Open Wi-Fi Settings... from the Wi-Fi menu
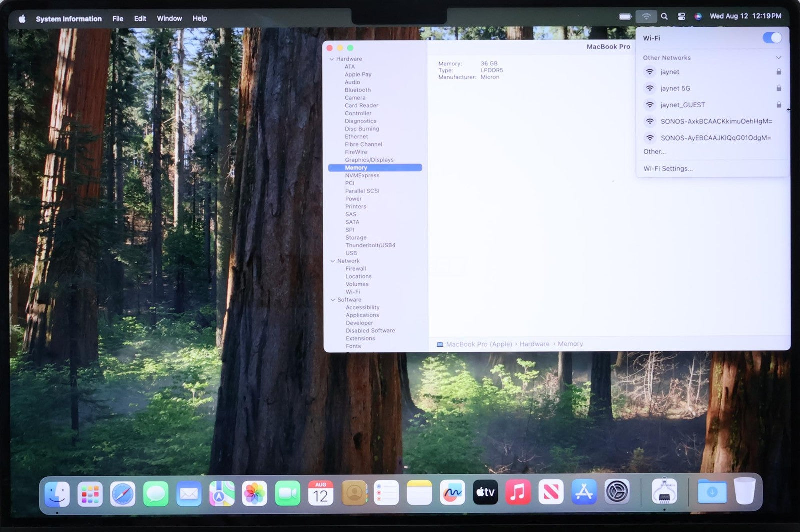This screenshot has height=532, width=800. tap(668, 169)
